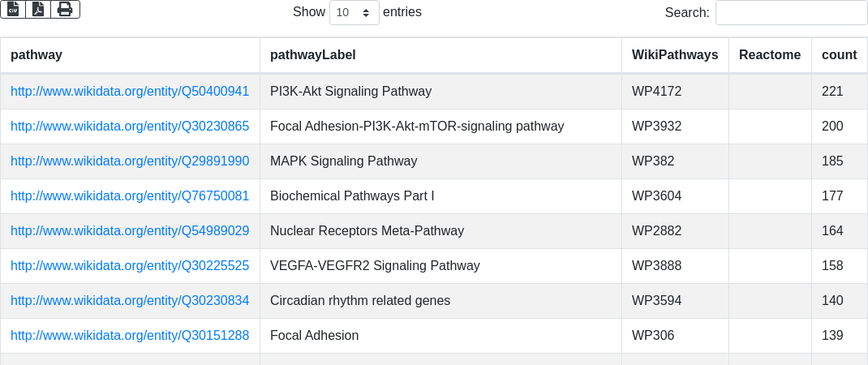Viewport: 868px width, 365px height.
Task: Open Wikidata link Q50400941
Action: (x=130, y=92)
